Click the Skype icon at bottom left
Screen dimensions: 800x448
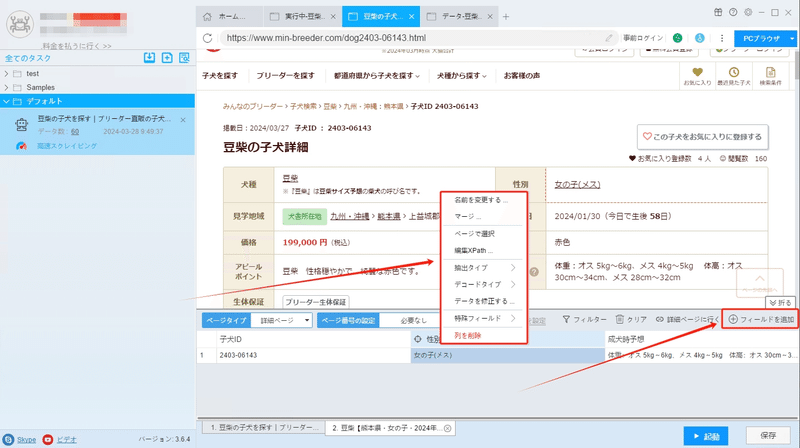[8, 439]
